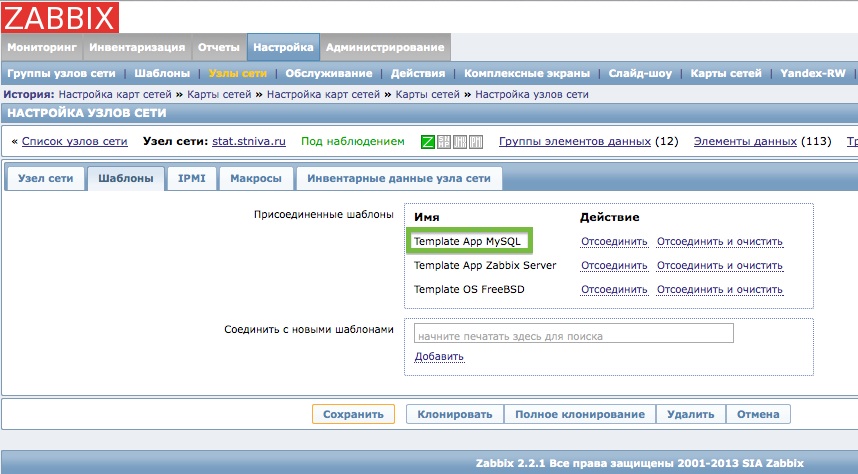This screenshot has width=858, height=474.
Task: Click the grey IPMI availability icon
Action: 476,142
